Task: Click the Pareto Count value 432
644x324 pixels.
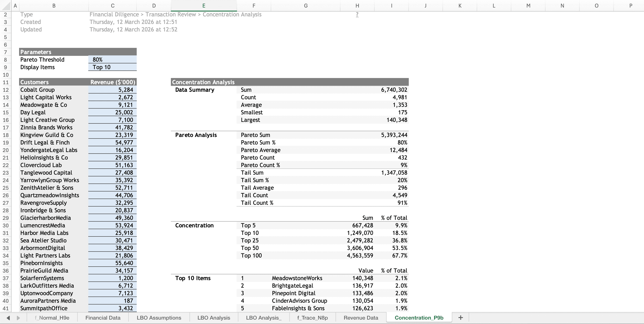Action: click(391, 158)
